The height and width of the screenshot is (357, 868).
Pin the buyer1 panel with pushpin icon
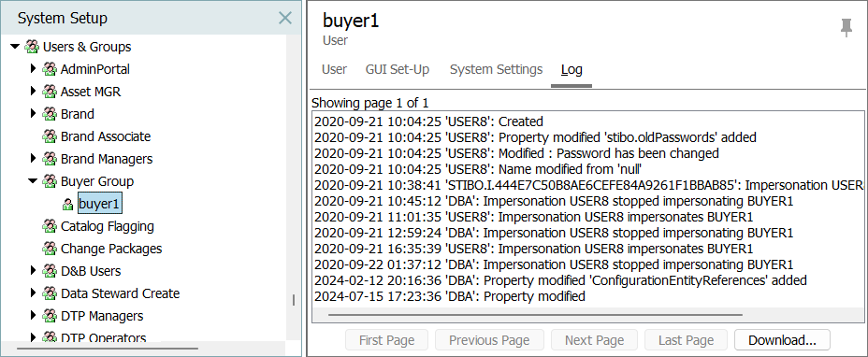coord(846,28)
